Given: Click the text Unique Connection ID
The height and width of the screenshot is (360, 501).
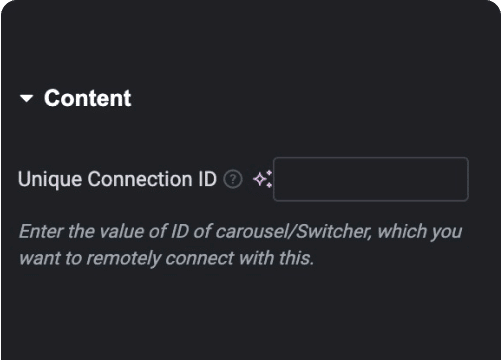Looking at the screenshot, I should [x=117, y=179].
